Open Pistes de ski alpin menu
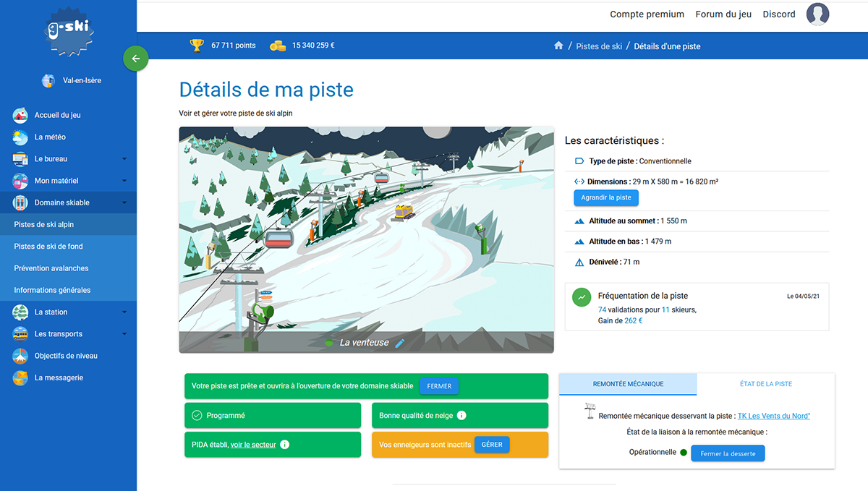 coord(68,225)
